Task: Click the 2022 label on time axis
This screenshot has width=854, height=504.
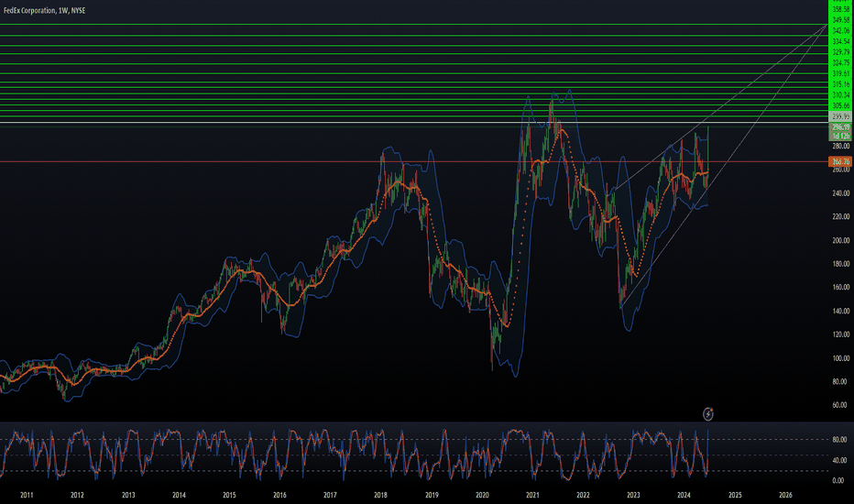Action: [583, 495]
